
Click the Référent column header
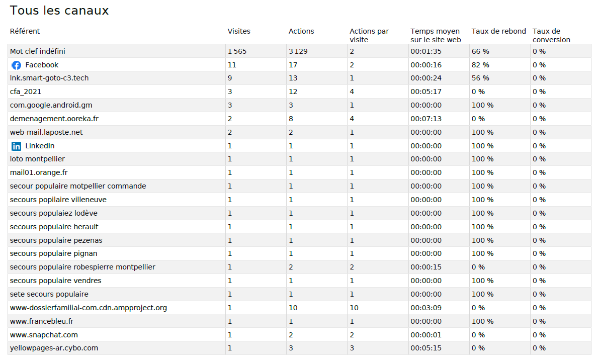tap(25, 31)
